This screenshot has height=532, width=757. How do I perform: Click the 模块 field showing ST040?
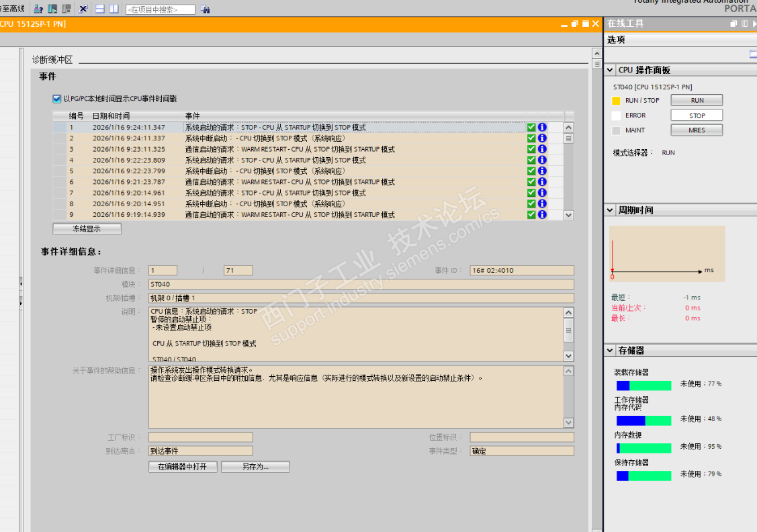tap(361, 284)
